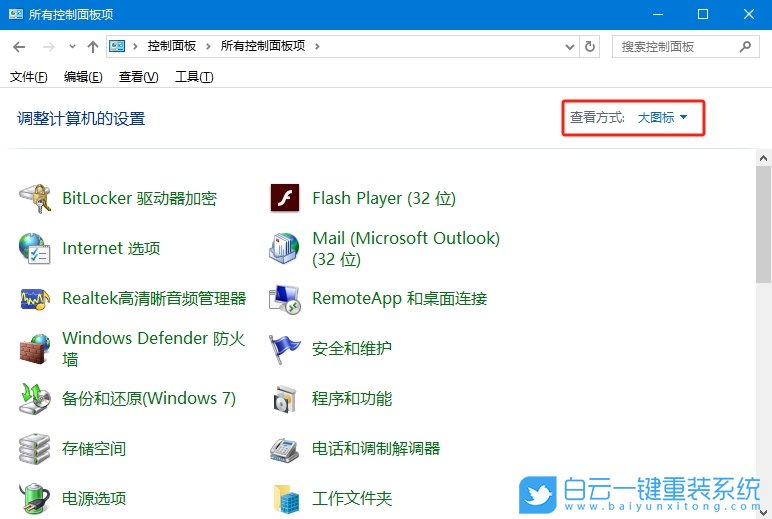Image resolution: width=772 pixels, height=519 pixels.
Task: Click the RemoteApp desktop connection icon
Action: click(285, 299)
